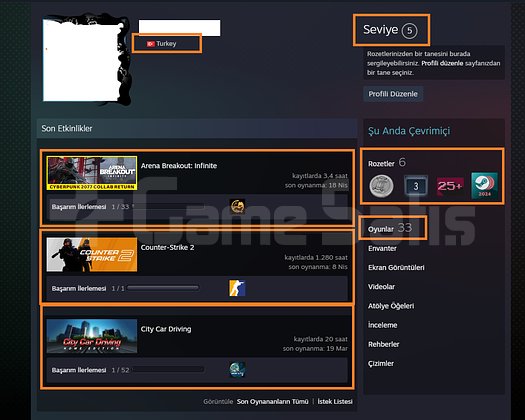This screenshot has width=525, height=420.
Task: Open the silver coin community badge
Action: coord(381,186)
